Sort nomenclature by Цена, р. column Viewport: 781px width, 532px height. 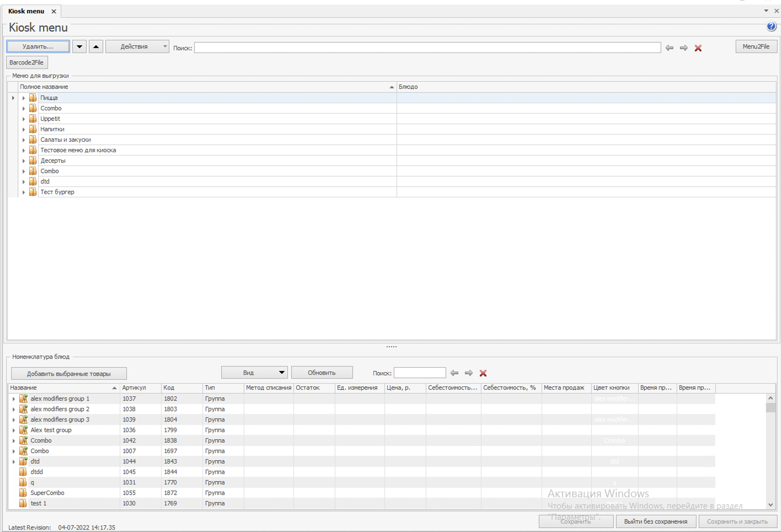[405, 388]
